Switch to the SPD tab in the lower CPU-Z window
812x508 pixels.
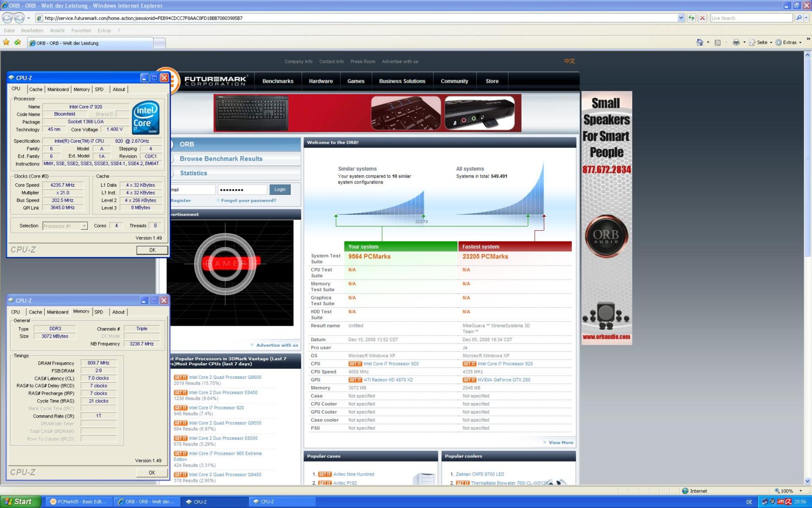click(99, 312)
